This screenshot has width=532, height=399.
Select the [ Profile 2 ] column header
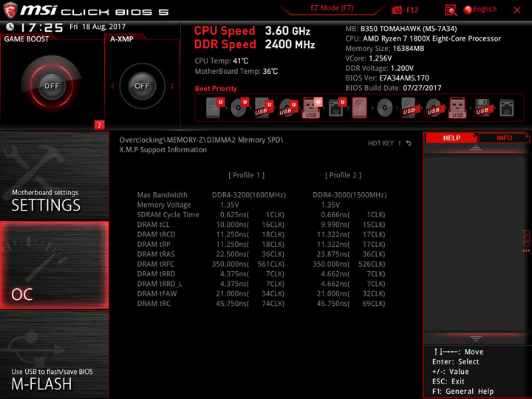343,175
